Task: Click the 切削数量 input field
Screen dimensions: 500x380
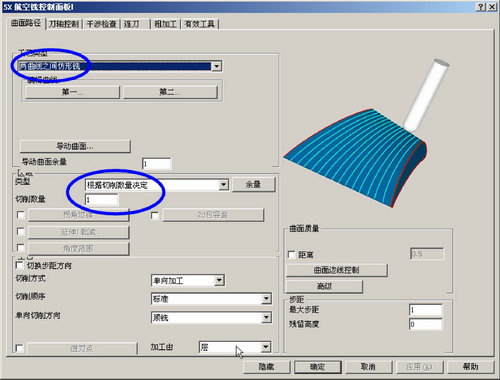Action: coord(101,200)
